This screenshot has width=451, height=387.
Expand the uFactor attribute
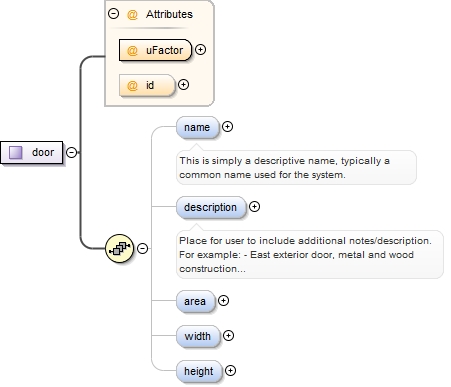[x=200, y=50]
